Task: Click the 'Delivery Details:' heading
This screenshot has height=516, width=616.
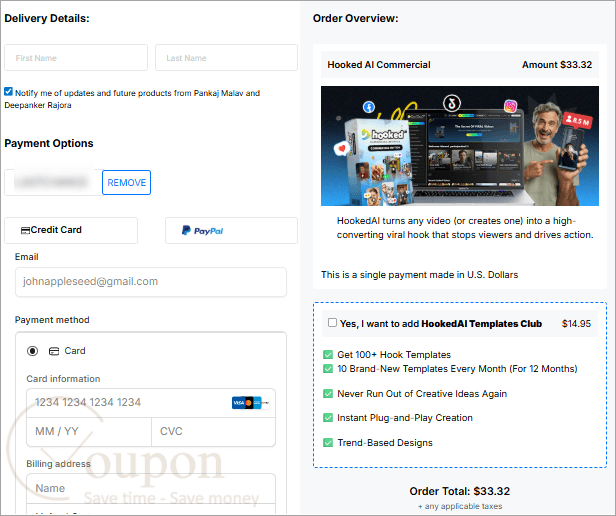Action: 47,18
